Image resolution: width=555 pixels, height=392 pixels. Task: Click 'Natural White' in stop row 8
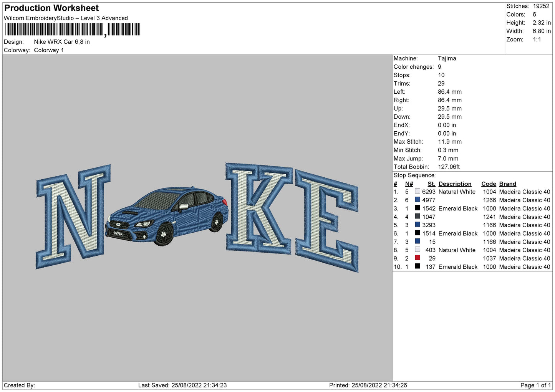[x=457, y=250]
